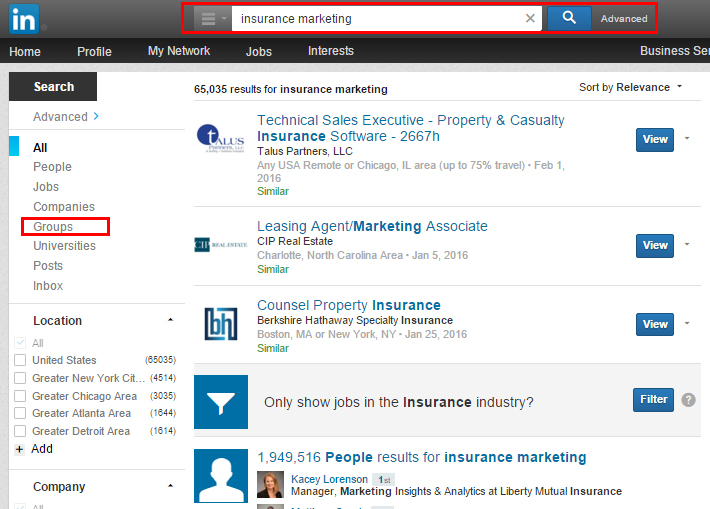Viewport: 710px width, 509px height.
Task: Filter results by Jobs in sidebar
Action: [46, 187]
